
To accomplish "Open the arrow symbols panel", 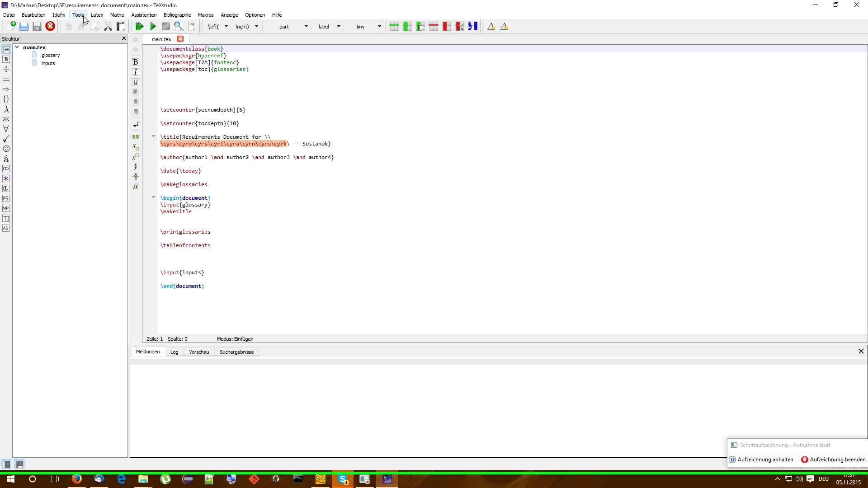I will coord(6,89).
